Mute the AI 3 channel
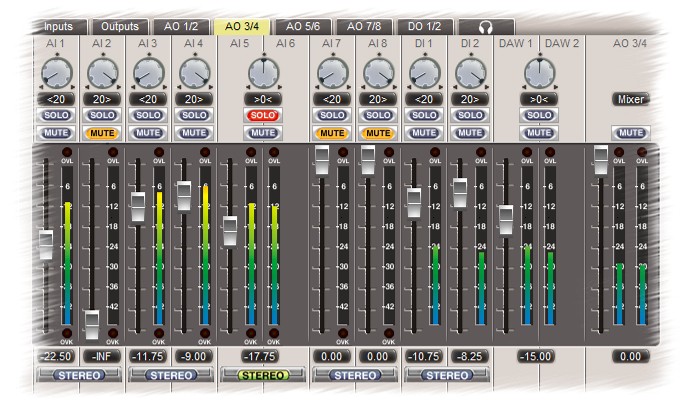The image size is (688, 404). coord(148,133)
